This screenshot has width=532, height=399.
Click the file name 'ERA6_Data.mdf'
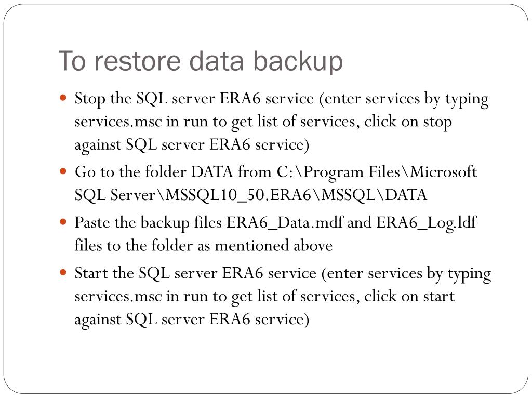click(x=285, y=223)
